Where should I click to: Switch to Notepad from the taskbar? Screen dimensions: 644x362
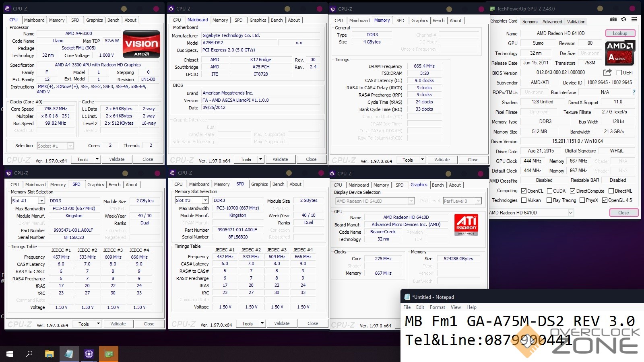pos(69,354)
